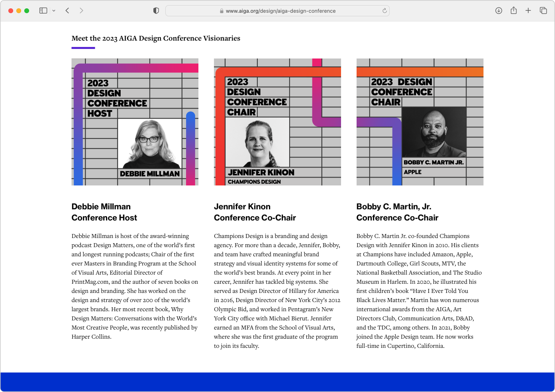Show the tab overview grid

543,11
